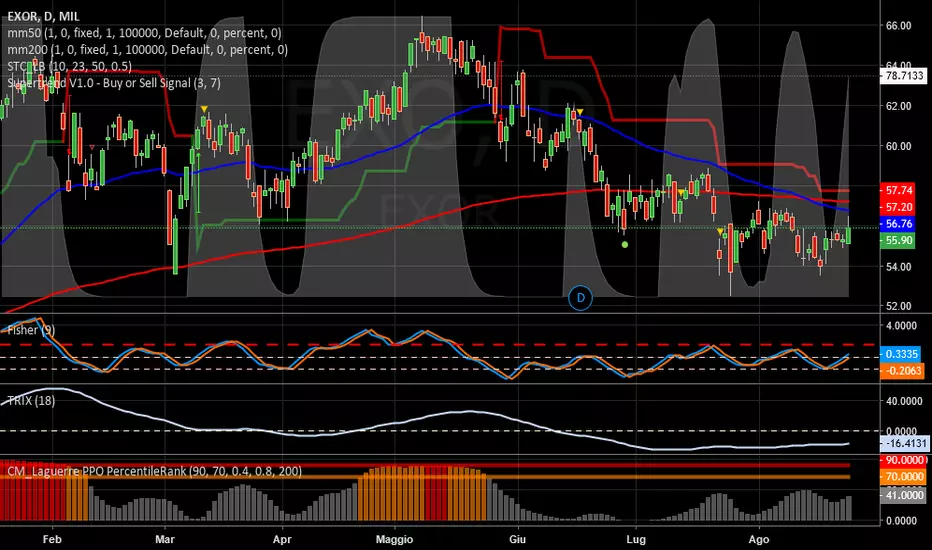
Task: Click the yellow sell arrow in mid June
Action: pyautogui.click(x=580, y=112)
